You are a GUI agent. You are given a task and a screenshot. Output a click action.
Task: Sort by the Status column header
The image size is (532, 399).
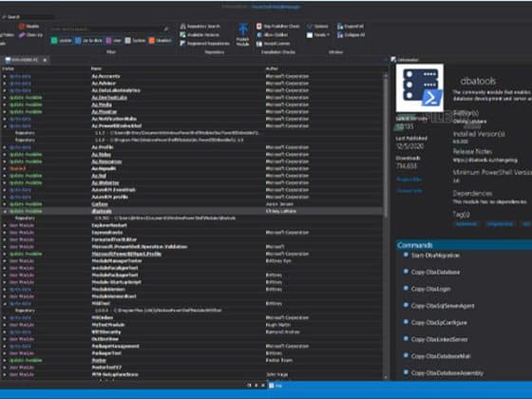pos(9,68)
